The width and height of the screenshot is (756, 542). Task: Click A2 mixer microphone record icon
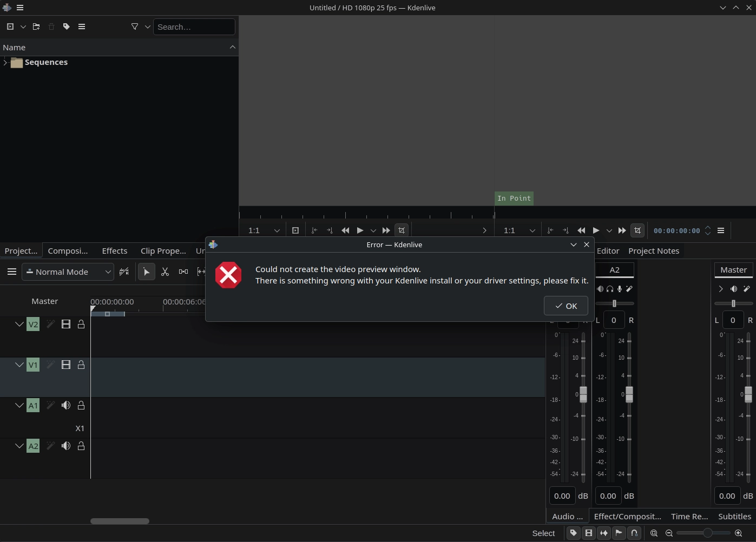coord(620,289)
